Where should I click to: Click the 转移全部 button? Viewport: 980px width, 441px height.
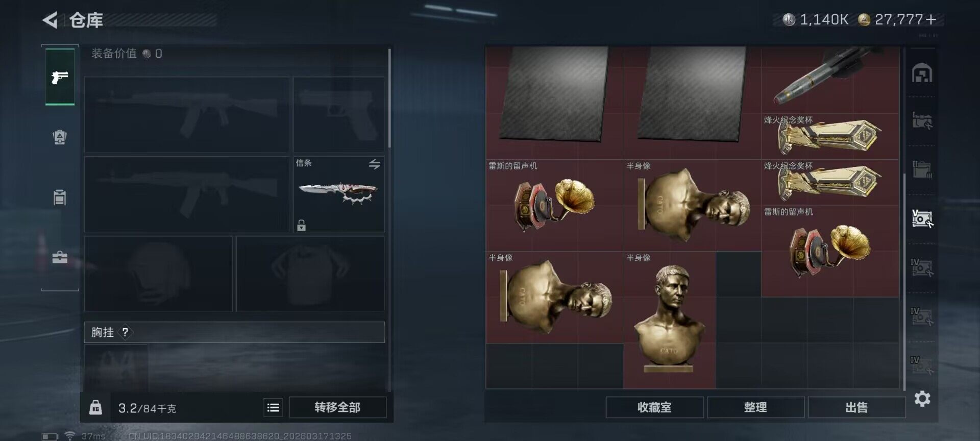pos(337,407)
